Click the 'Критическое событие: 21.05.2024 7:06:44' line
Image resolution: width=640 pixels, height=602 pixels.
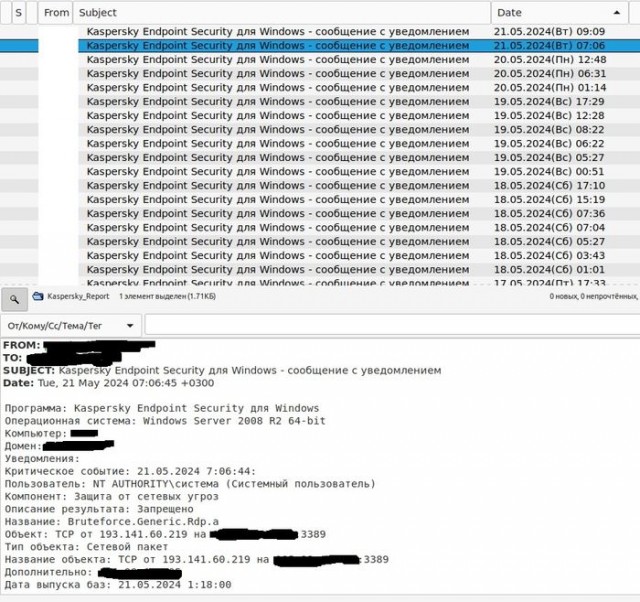(130, 471)
